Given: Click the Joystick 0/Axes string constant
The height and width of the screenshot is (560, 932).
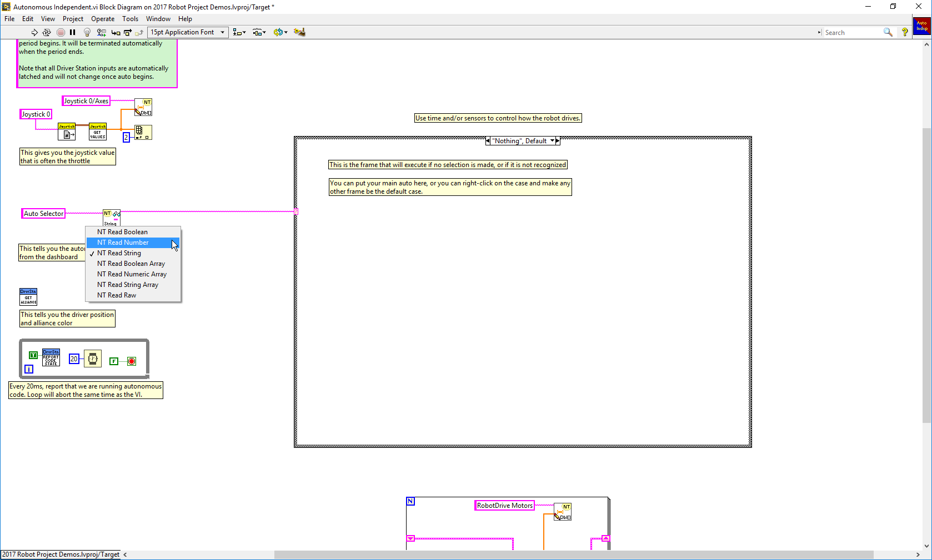Looking at the screenshot, I should pyautogui.click(x=86, y=101).
